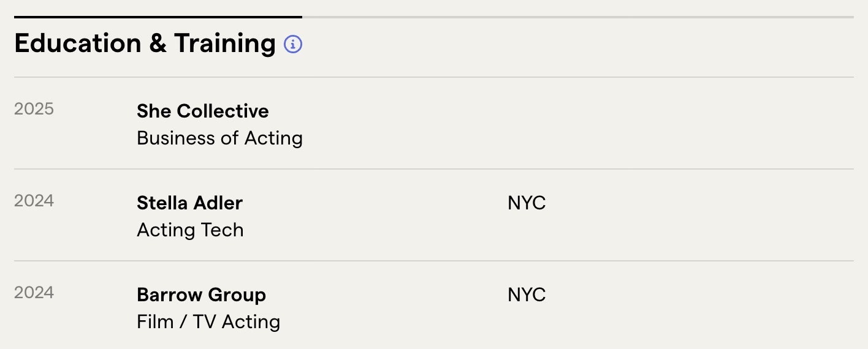The image size is (868, 349).
Task: Open the Stella Adler entry title
Action: [189, 203]
